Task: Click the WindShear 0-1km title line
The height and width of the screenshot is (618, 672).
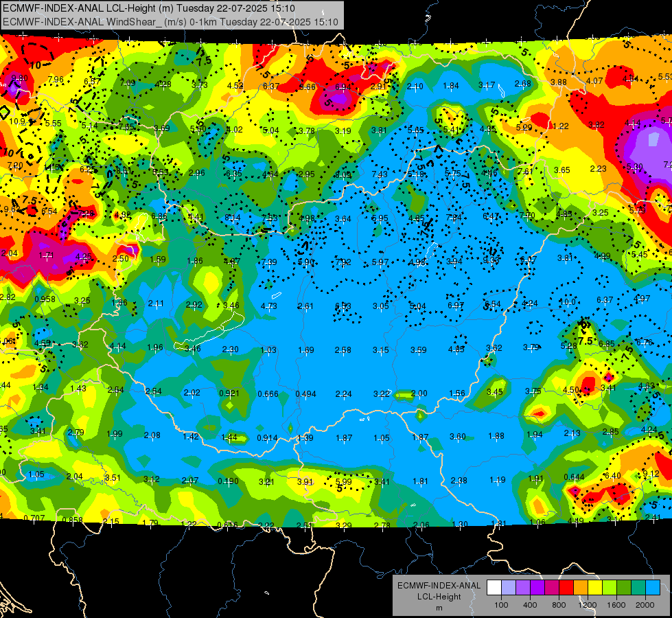Action: [x=170, y=22]
